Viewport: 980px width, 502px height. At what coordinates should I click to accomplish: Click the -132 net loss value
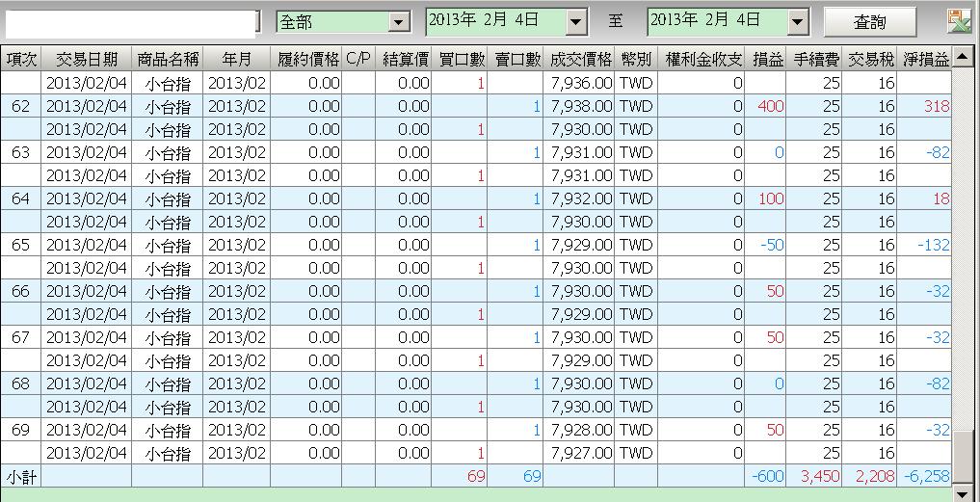(934, 245)
